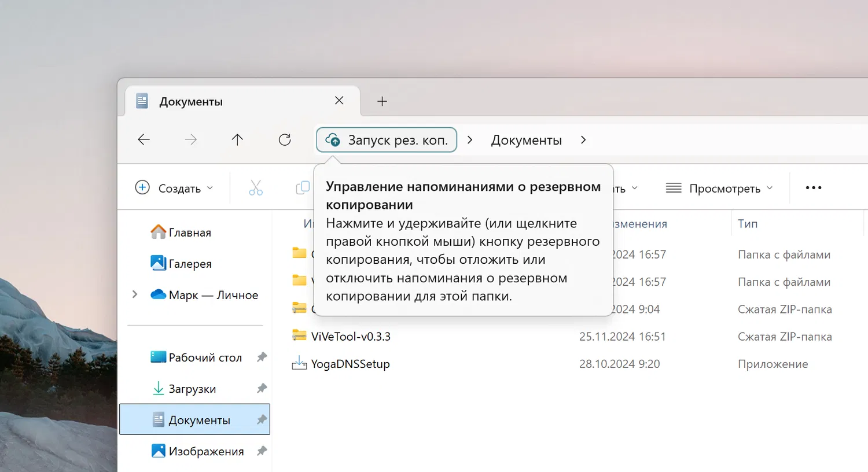
Task: Refresh the current folder view
Action: pyautogui.click(x=285, y=139)
